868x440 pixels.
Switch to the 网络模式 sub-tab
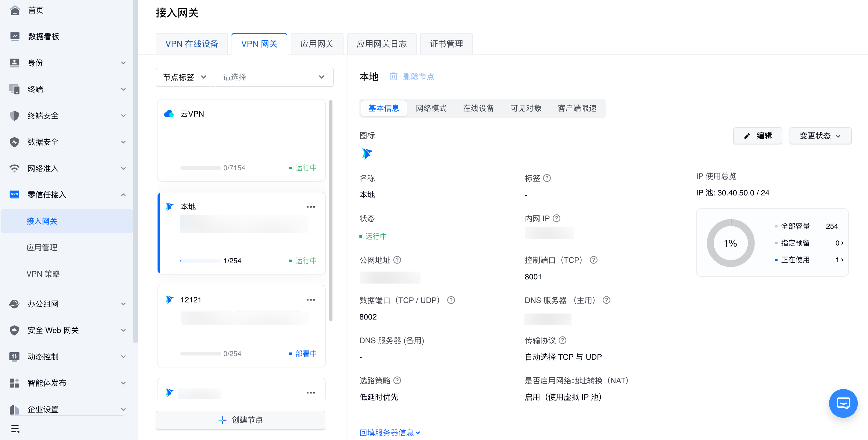click(x=431, y=108)
